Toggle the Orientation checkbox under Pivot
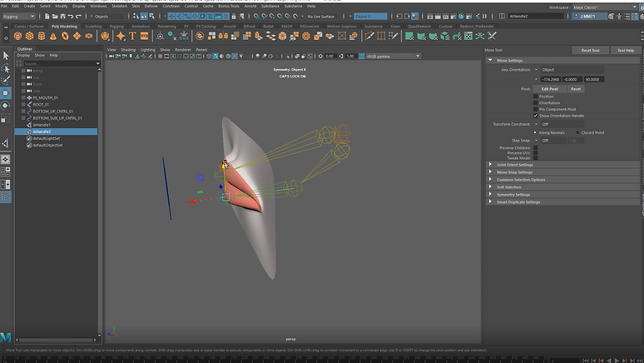Image resolution: width=644 pixels, height=363 pixels. coord(535,102)
